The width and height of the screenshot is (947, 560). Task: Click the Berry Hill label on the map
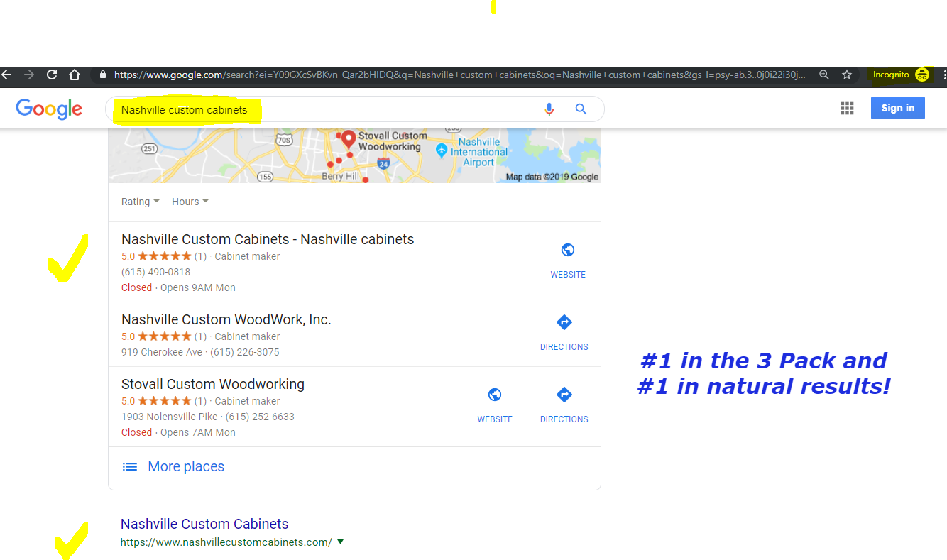[341, 176]
